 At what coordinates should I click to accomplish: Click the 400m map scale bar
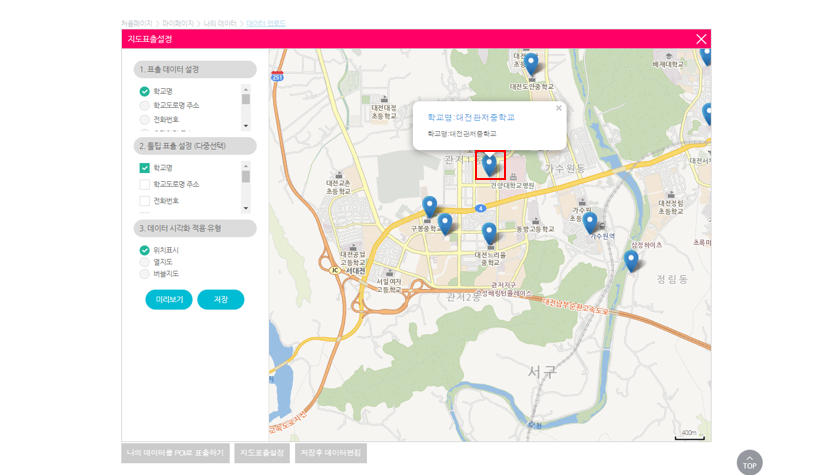[x=690, y=435]
